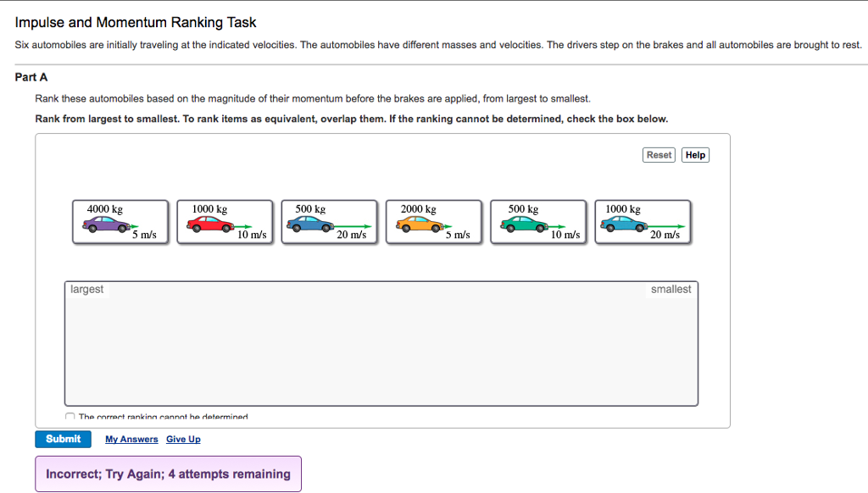
Task: Click the Give Up link
Action: (x=183, y=439)
